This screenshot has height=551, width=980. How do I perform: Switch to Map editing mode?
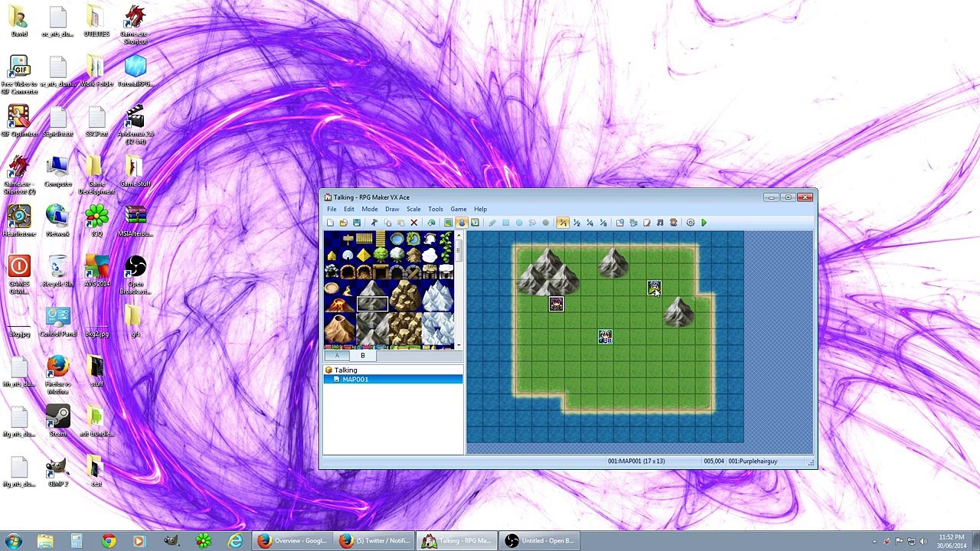point(448,223)
